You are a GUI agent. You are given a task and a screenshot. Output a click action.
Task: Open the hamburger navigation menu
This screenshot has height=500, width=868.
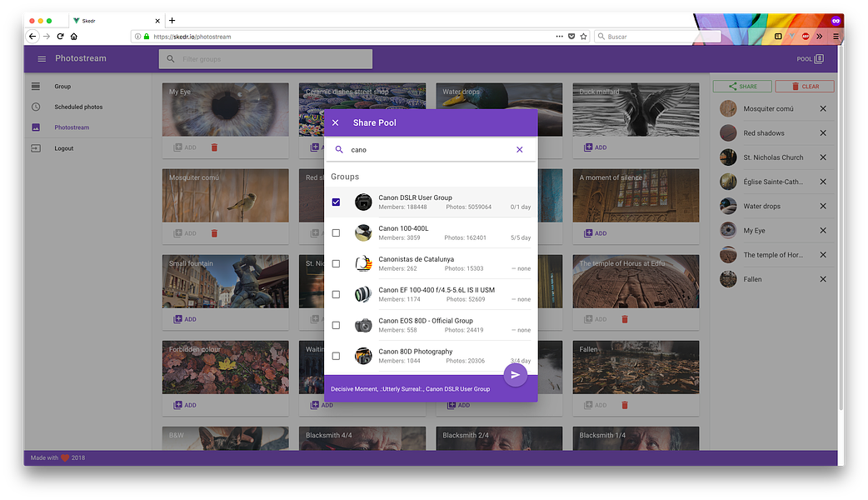coord(42,58)
